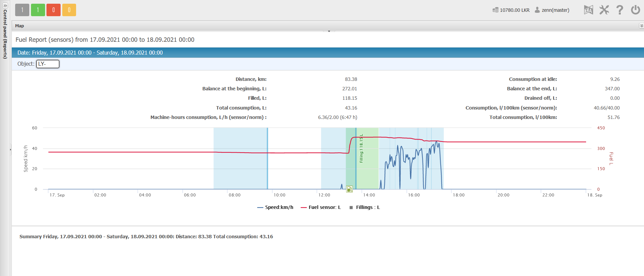Expand the Control panel with double-arrow
The height and width of the screenshot is (276, 644).
5,5
